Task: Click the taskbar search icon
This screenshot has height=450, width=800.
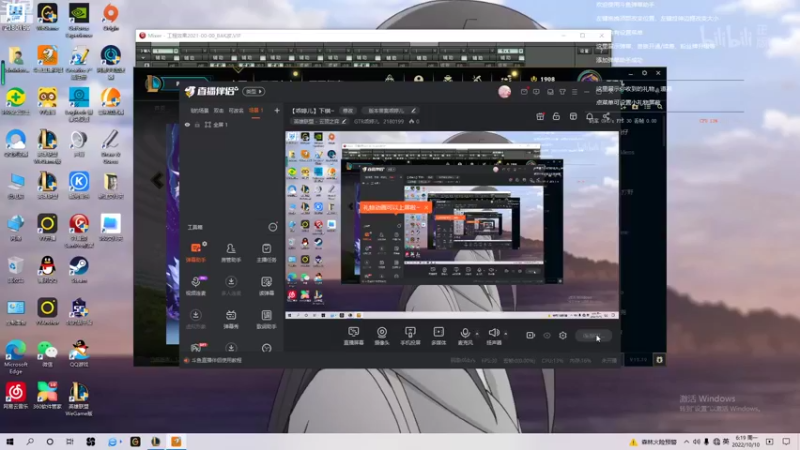Action: pos(30,442)
